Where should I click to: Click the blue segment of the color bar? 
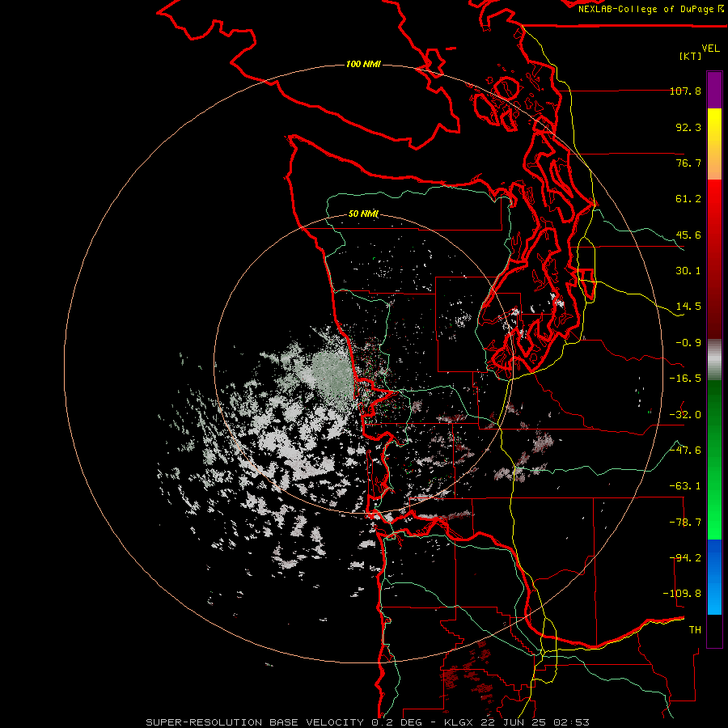(714, 577)
